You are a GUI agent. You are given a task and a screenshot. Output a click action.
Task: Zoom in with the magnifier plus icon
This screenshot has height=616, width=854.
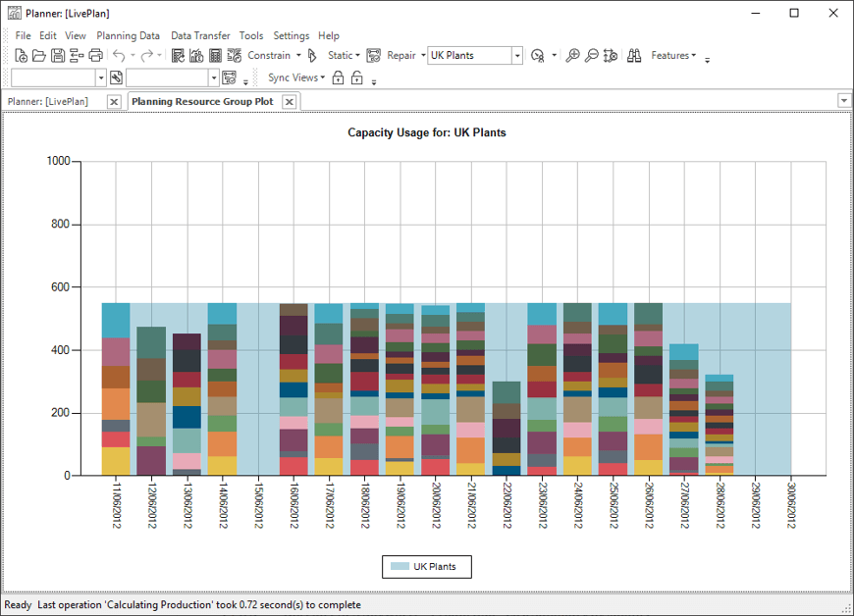point(573,56)
